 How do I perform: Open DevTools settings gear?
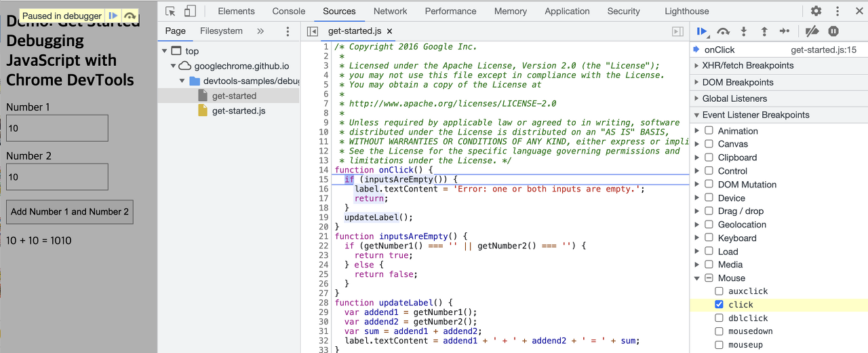(816, 11)
